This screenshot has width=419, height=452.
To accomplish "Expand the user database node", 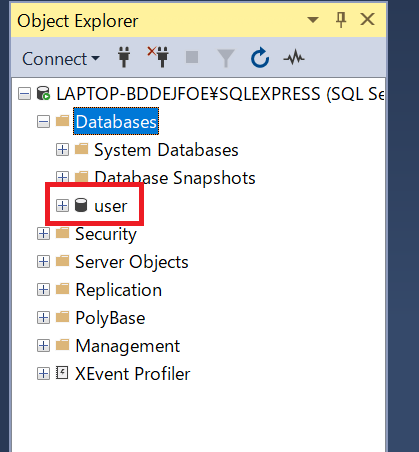I will point(62,206).
